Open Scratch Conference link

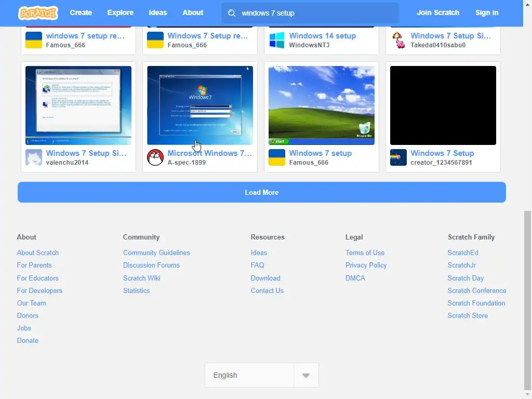click(477, 291)
